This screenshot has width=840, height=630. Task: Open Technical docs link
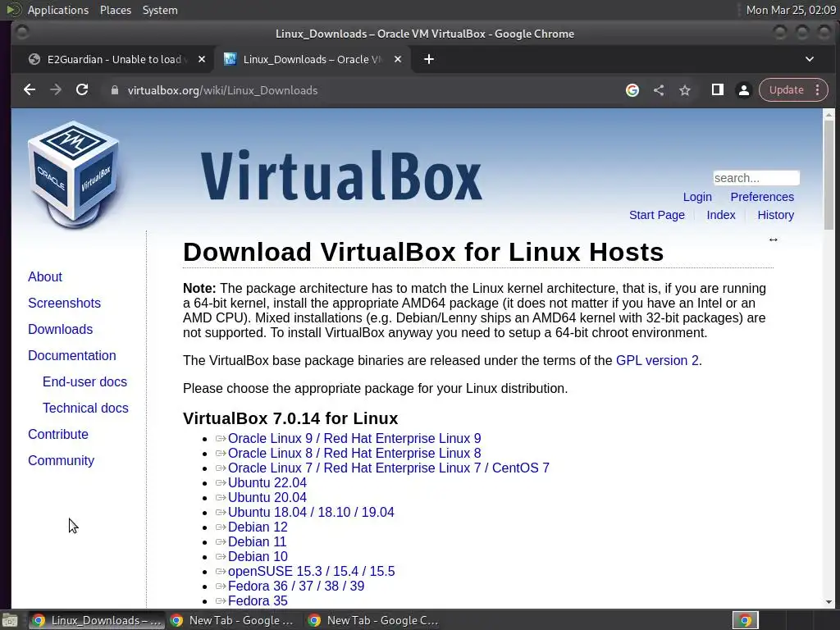click(x=85, y=409)
